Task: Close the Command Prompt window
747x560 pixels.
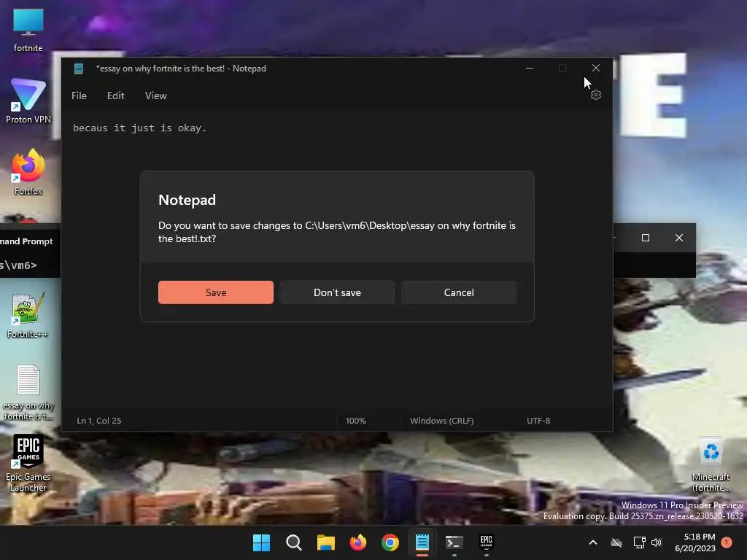Action: [679, 238]
